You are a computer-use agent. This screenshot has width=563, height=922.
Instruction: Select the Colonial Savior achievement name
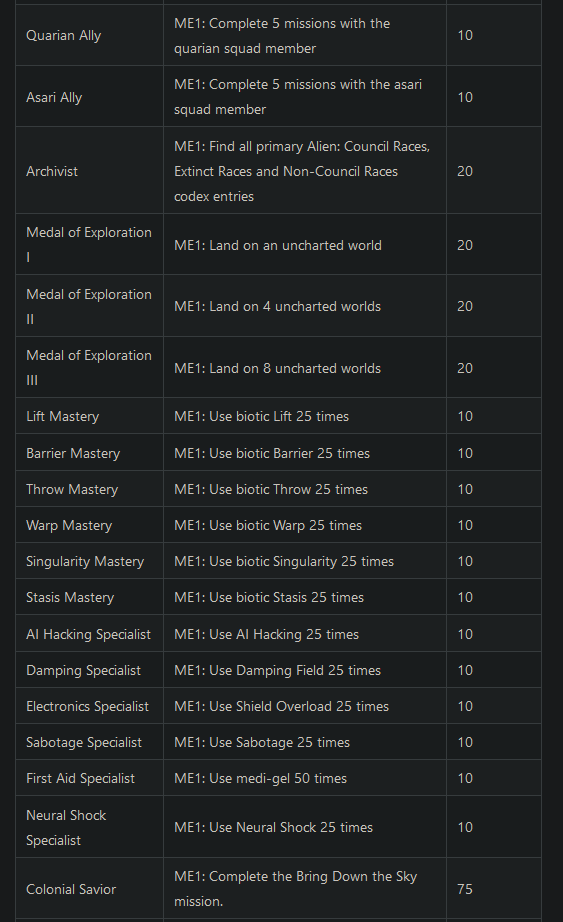tap(71, 889)
